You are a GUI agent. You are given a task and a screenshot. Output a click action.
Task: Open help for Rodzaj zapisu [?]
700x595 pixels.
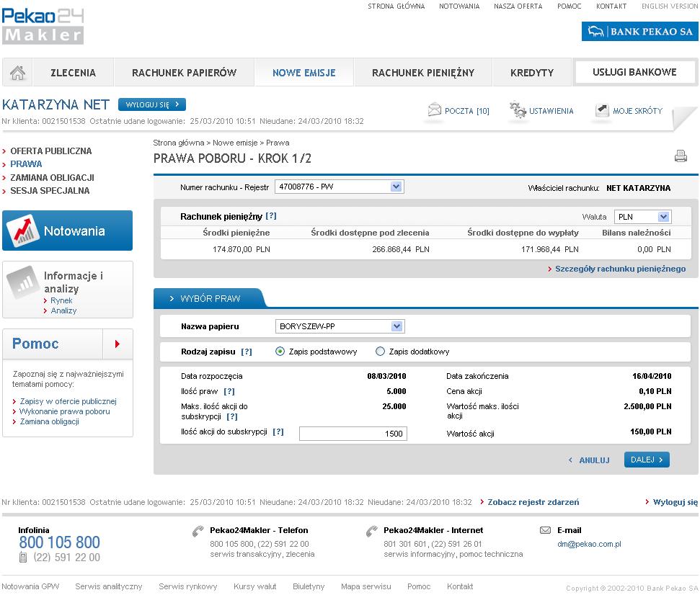(247, 352)
